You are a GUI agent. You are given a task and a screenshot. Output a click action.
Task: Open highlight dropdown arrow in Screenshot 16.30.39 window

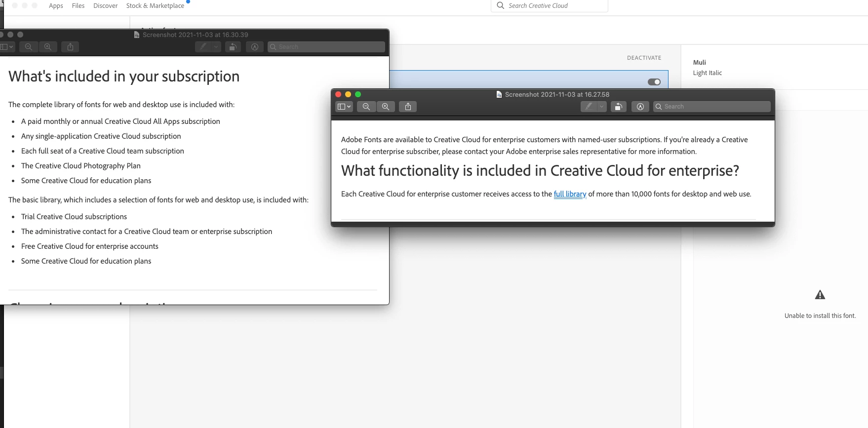[216, 47]
